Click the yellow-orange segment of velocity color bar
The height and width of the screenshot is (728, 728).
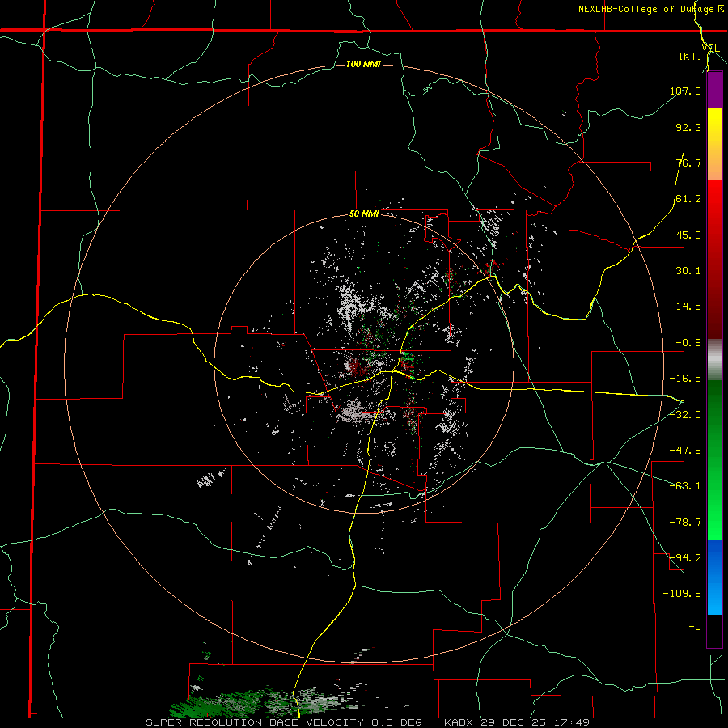click(714, 144)
